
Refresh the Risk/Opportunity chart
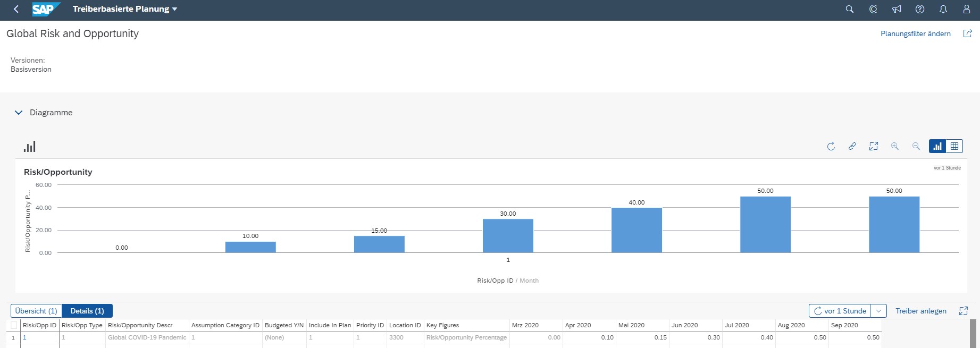pos(831,146)
